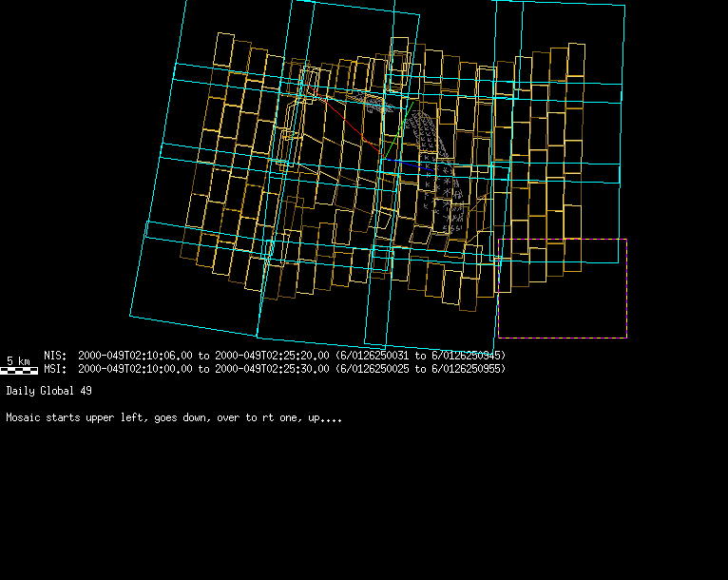Click the checkered scale bar

click(x=22, y=371)
